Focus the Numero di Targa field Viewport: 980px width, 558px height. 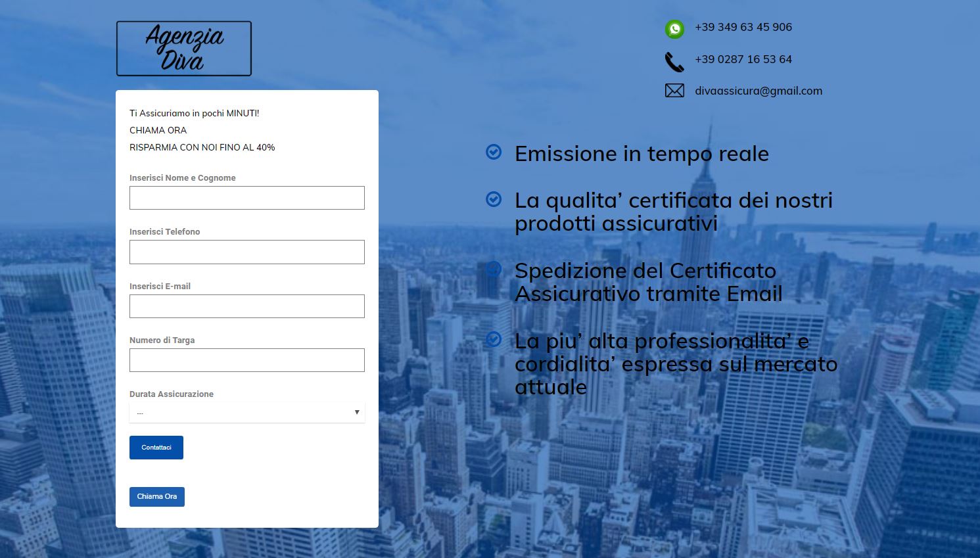pos(246,360)
